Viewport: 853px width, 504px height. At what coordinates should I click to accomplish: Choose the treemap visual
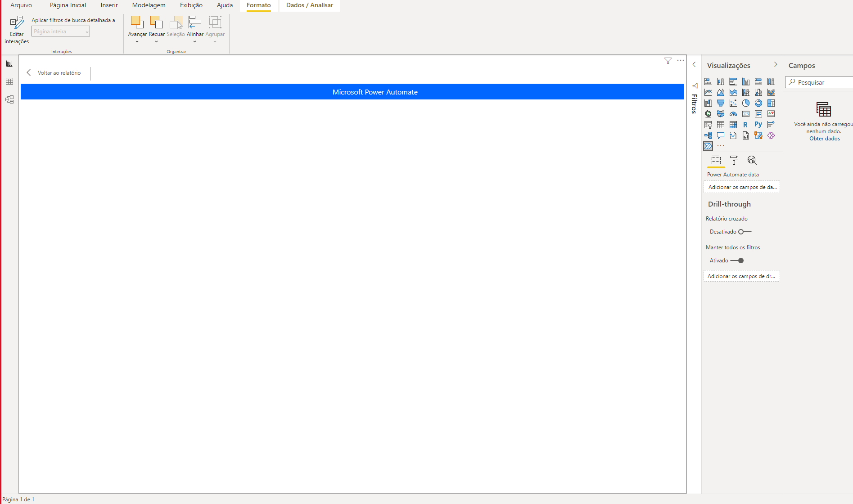(x=771, y=103)
